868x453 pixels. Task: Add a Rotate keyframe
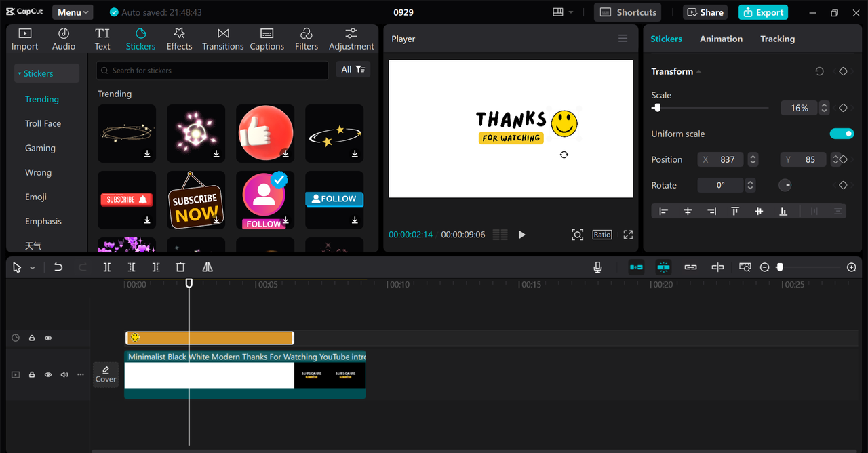[x=843, y=185]
